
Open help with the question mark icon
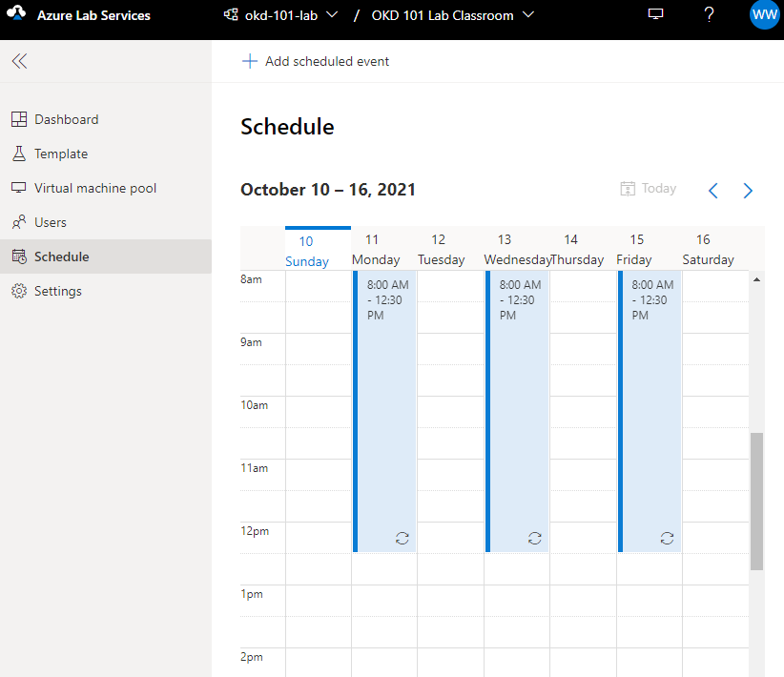pos(709,14)
